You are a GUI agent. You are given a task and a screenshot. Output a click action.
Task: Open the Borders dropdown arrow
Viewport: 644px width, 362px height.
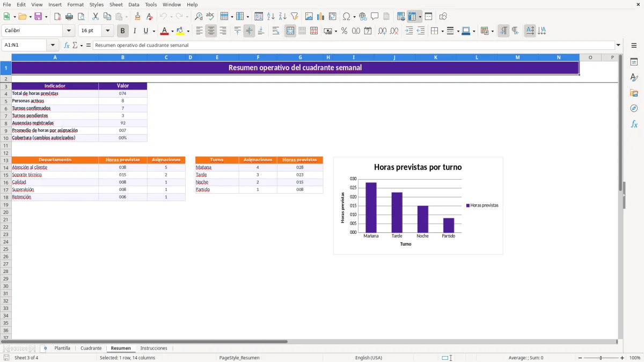coord(442,31)
